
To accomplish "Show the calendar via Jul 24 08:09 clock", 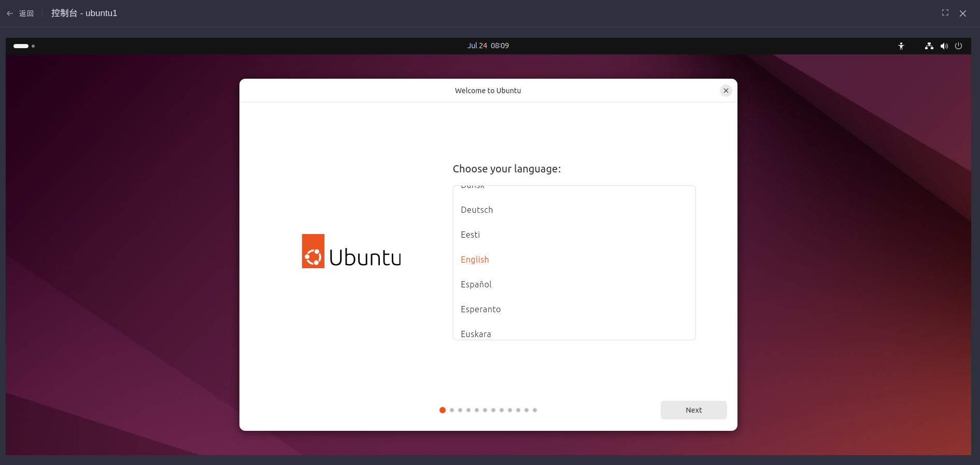I will pos(488,46).
